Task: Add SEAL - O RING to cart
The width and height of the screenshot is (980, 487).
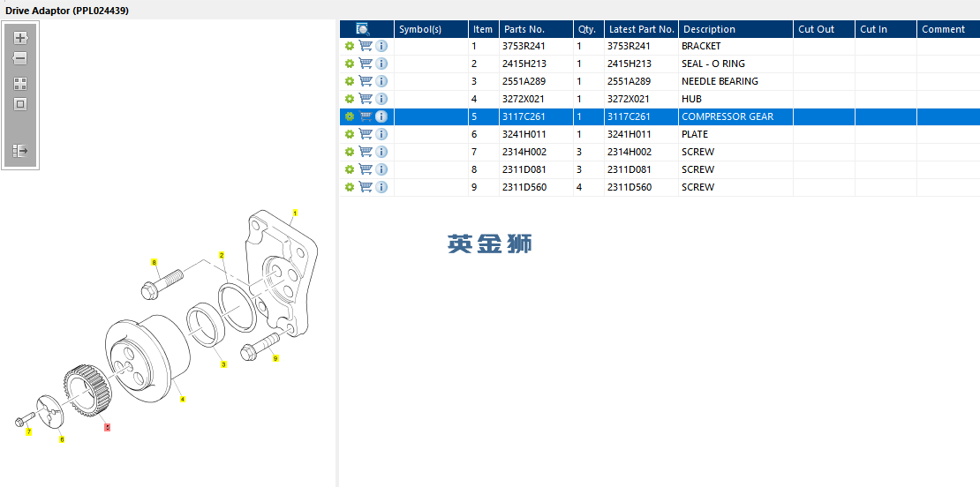Action: (366, 63)
